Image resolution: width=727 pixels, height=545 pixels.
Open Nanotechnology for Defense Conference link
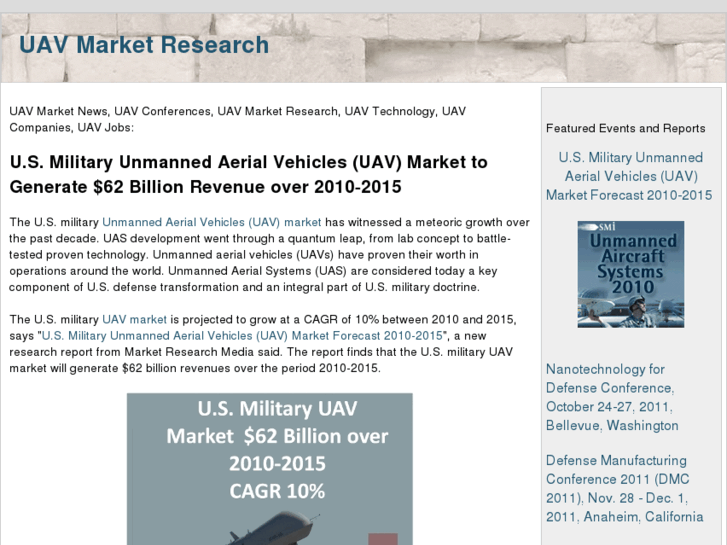(612, 397)
